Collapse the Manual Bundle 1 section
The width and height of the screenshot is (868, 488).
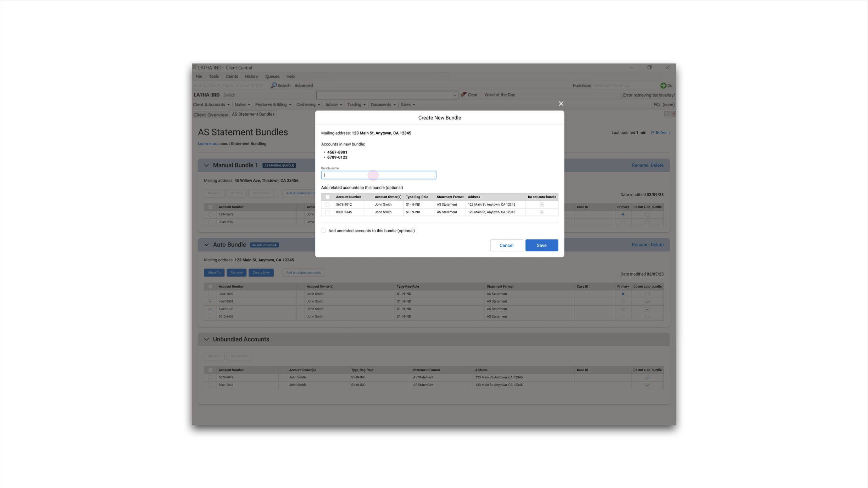tap(206, 165)
